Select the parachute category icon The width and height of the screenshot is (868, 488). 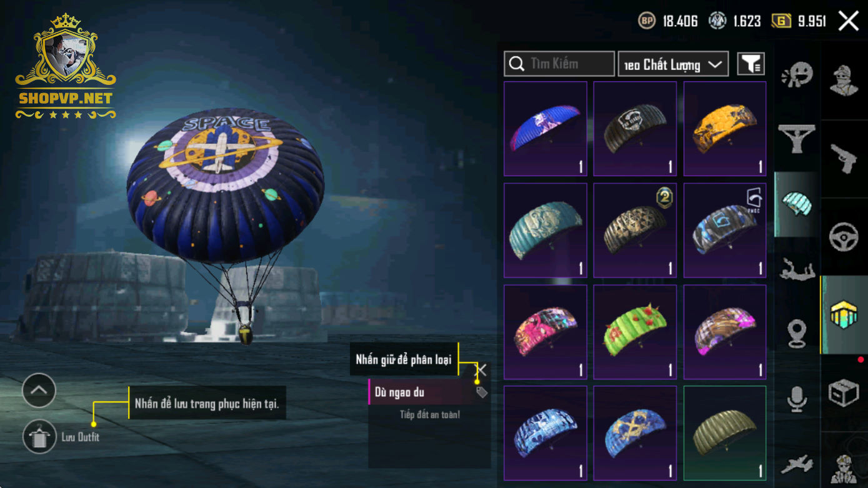[797, 204]
